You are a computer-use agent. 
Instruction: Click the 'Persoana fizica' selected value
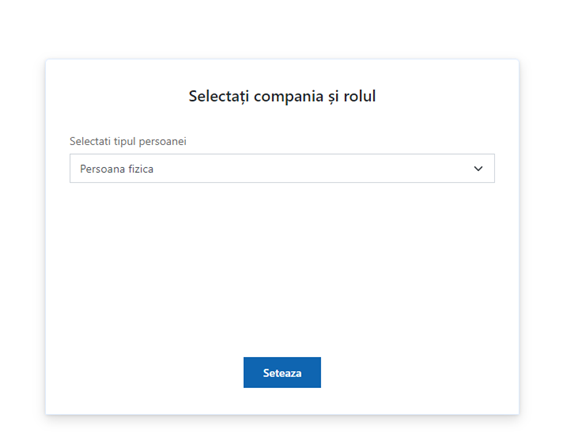pyautogui.click(x=117, y=169)
